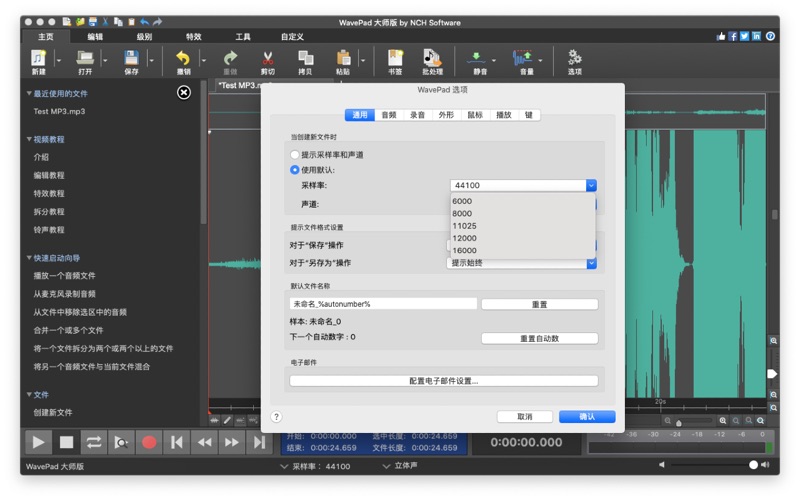Collapse the video tutorials section in sidebar
This screenshot has width=800, height=500.
pos(30,139)
